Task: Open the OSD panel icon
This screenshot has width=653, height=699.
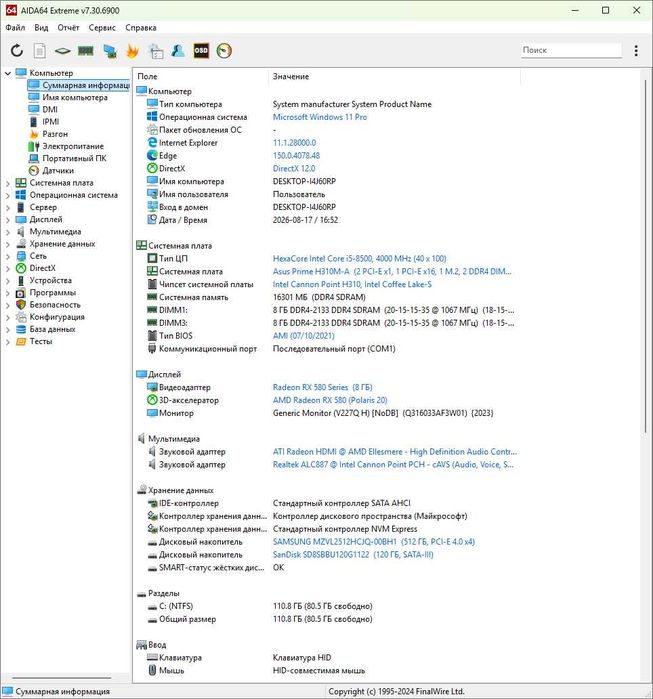Action: [x=201, y=51]
